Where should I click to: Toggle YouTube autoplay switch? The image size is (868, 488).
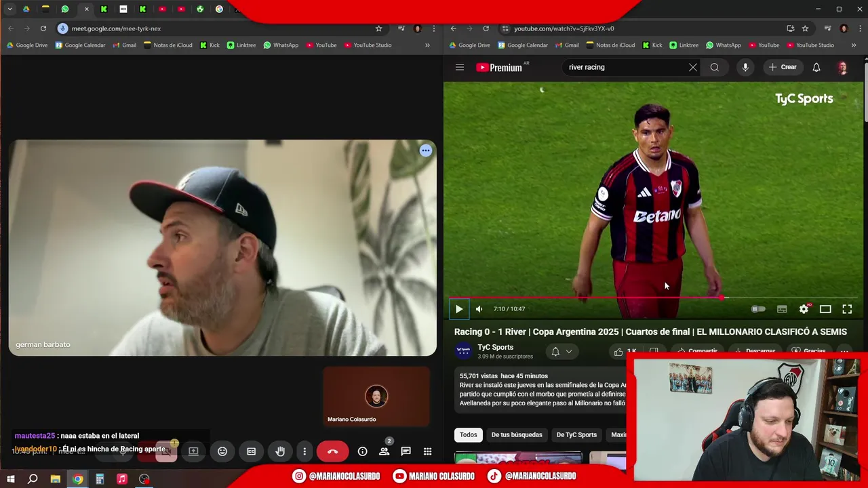tap(758, 309)
